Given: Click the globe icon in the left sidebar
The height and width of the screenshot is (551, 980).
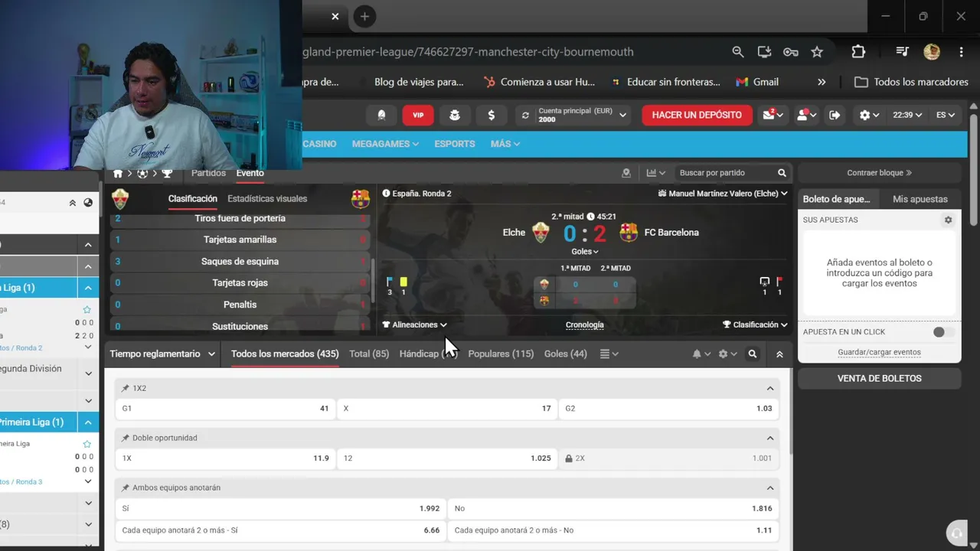Looking at the screenshot, I should point(88,203).
